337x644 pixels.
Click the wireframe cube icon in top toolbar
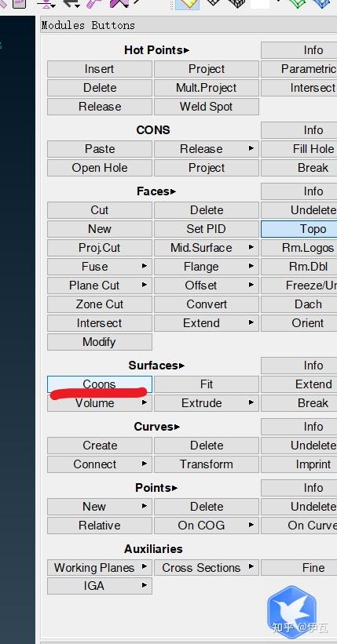click(x=213, y=3)
